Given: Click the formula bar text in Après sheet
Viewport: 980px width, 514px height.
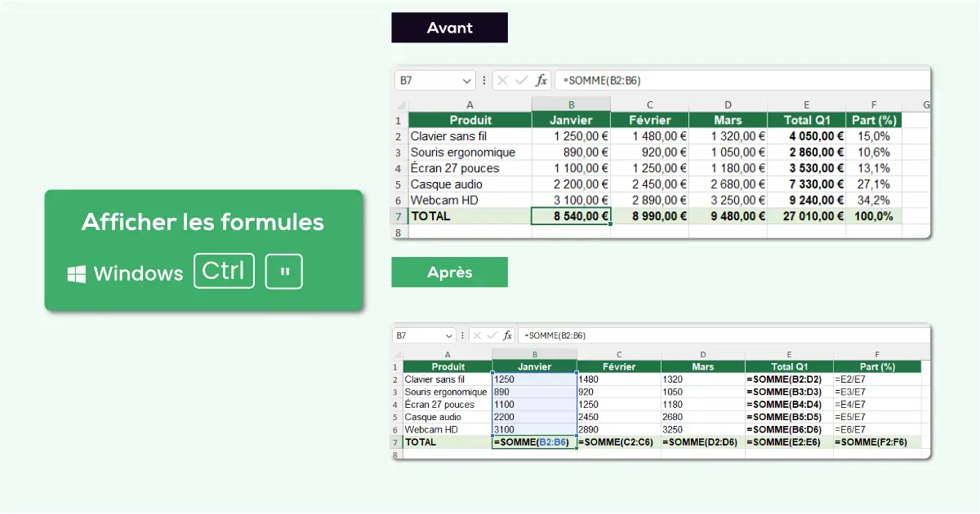Looking at the screenshot, I should coord(555,335).
